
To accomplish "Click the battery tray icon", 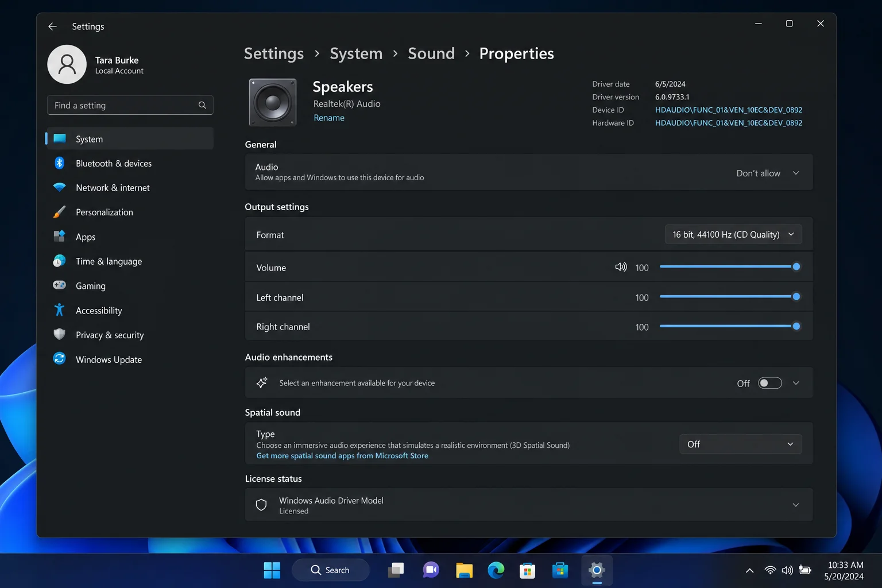I will [805, 570].
